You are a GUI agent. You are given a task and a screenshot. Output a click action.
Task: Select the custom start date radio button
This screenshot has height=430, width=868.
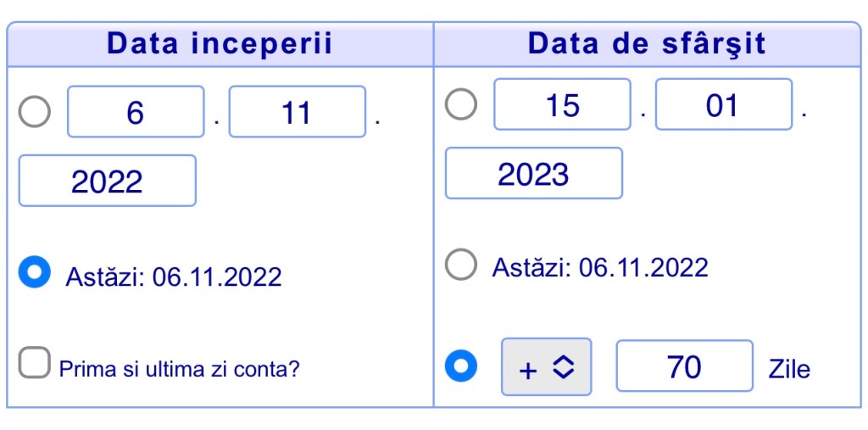click(35, 112)
